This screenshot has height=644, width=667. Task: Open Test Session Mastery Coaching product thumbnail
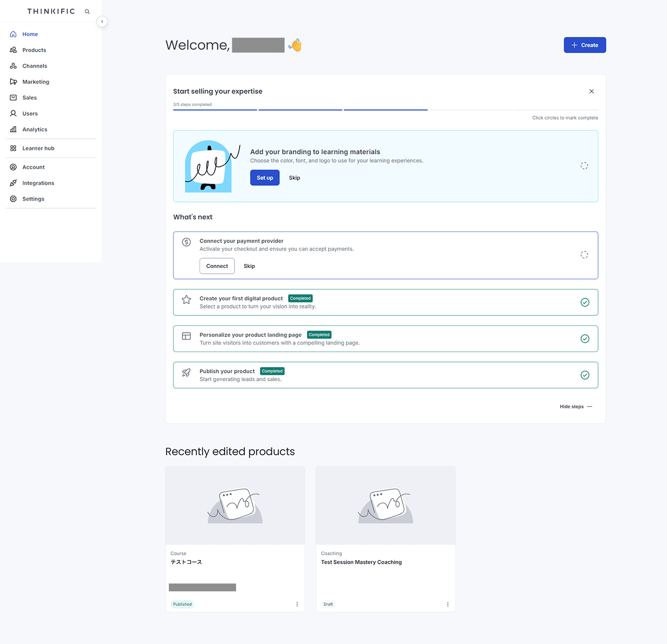[x=386, y=505]
